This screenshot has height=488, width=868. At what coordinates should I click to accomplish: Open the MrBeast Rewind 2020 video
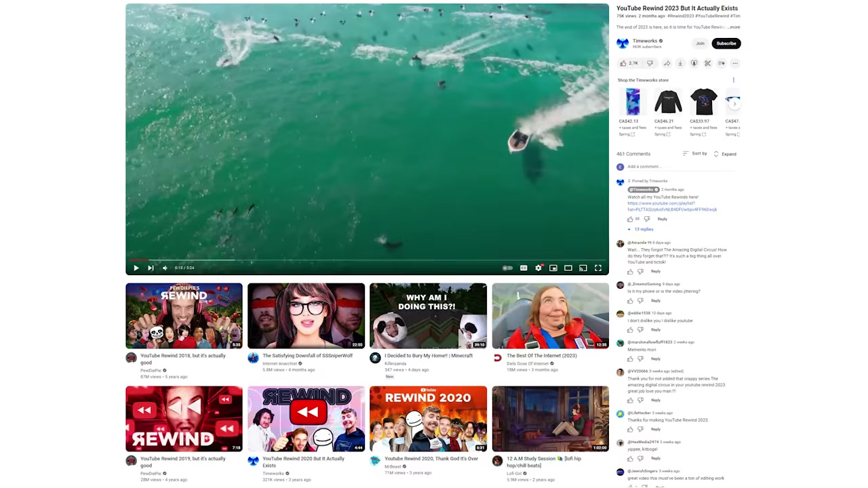pos(428,419)
